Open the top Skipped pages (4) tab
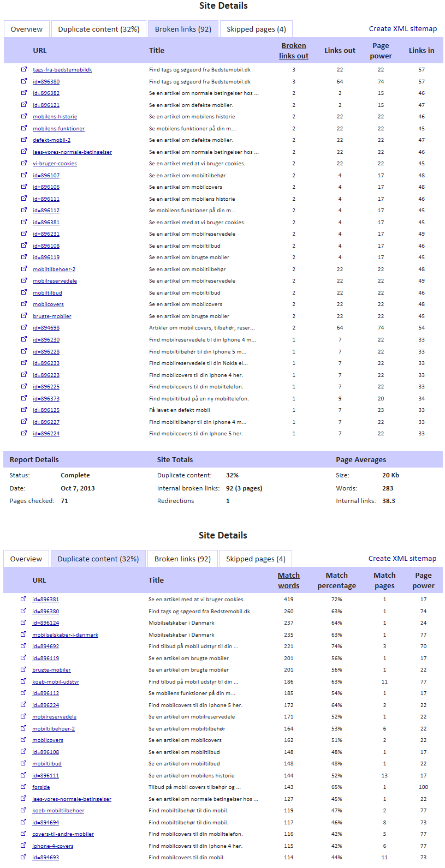The height and width of the screenshot is (868, 445). coord(256,29)
